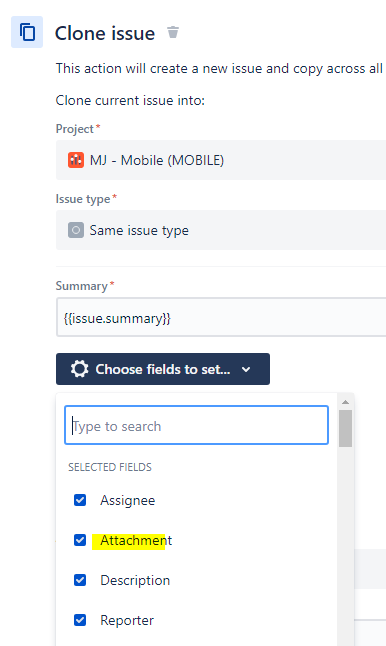Viewport: 386px width, 646px height.
Task: Click the fields list scrollbar thumb
Action: pyautogui.click(x=346, y=428)
